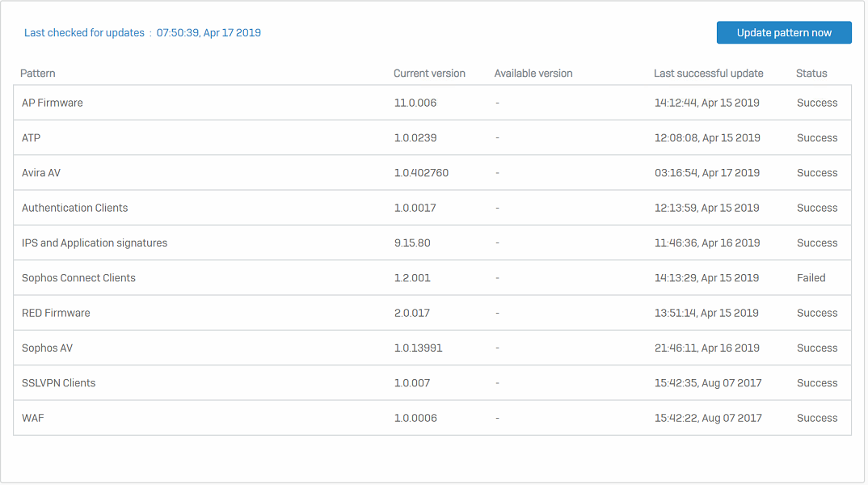Click Avira AV version 1.0.402760
This screenshot has height=485, width=868.
coord(421,173)
